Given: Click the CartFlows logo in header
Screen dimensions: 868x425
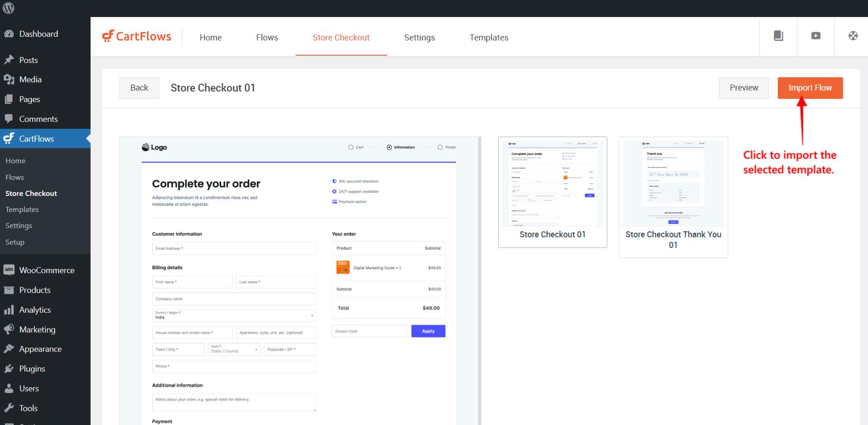Looking at the screenshot, I should pos(137,36).
